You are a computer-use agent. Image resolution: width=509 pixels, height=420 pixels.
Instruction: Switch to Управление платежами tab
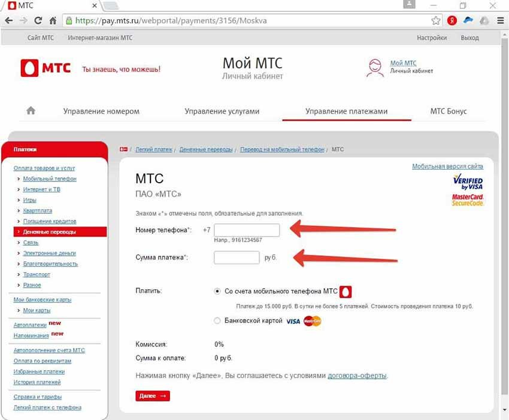pyautogui.click(x=346, y=111)
